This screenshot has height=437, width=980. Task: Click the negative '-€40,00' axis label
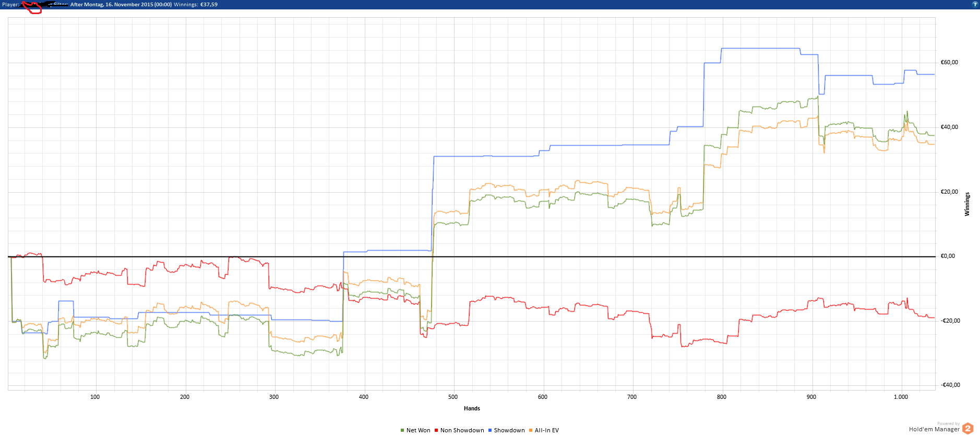click(x=950, y=385)
